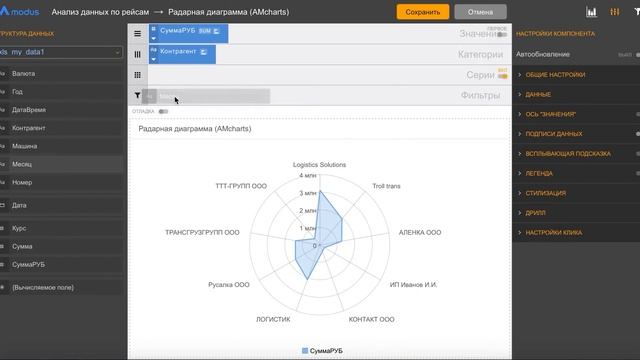Click the sort icon on the Контрагент chip
The width and height of the screenshot is (640, 360).
pos(203,52)
